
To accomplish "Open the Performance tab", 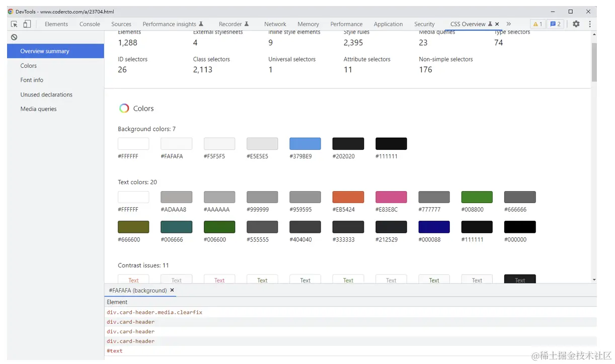I will (x=346, y=24).
